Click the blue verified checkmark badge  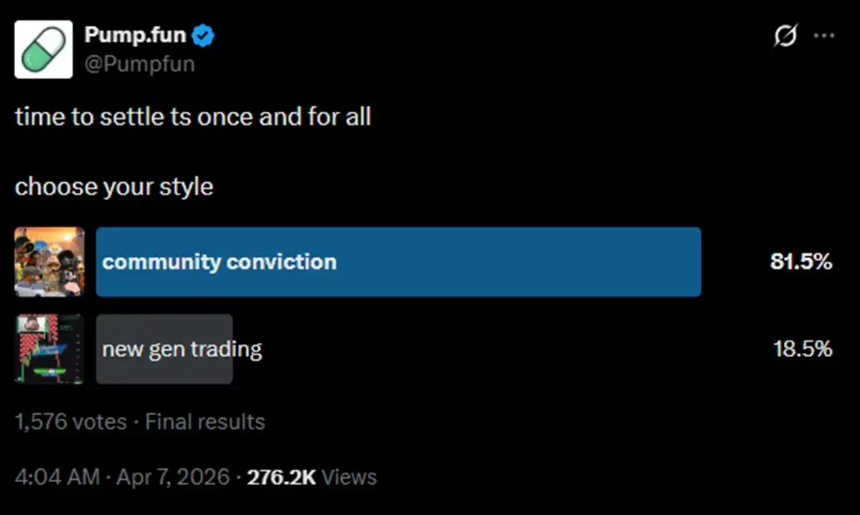[205, 36]
